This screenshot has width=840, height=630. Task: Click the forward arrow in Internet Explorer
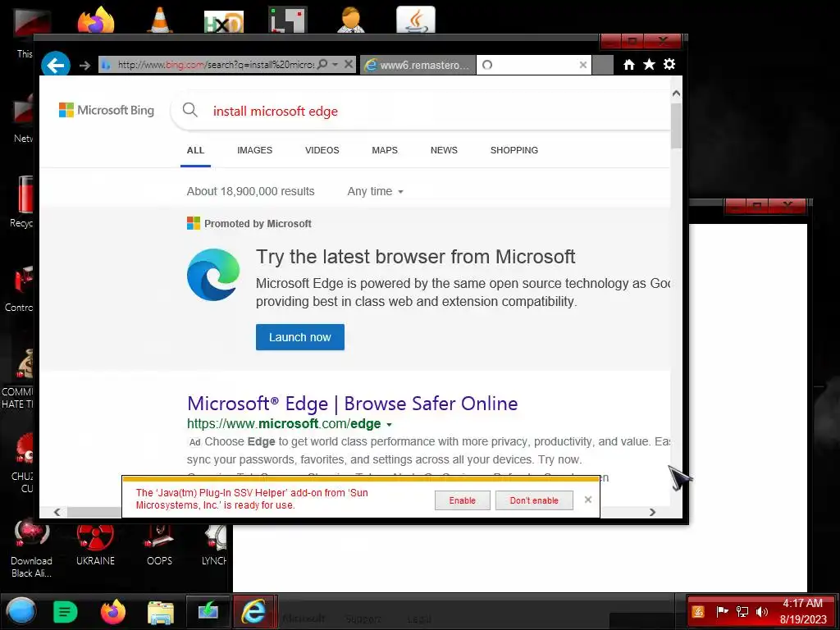click(x=84, y=66)
